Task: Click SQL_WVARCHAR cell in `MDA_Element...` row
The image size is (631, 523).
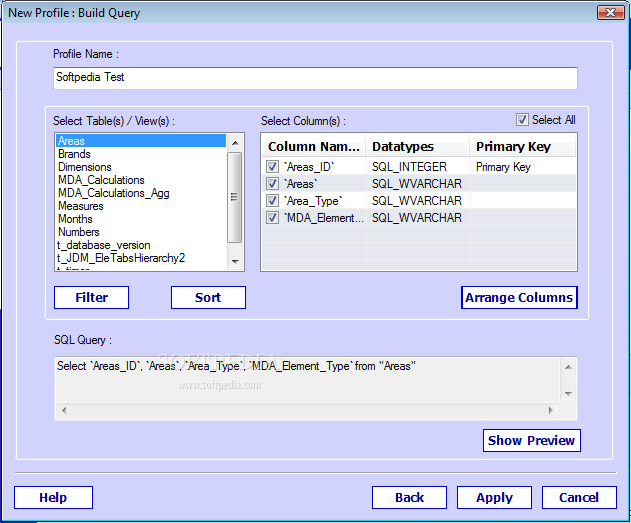Action: tap(418, 218)
